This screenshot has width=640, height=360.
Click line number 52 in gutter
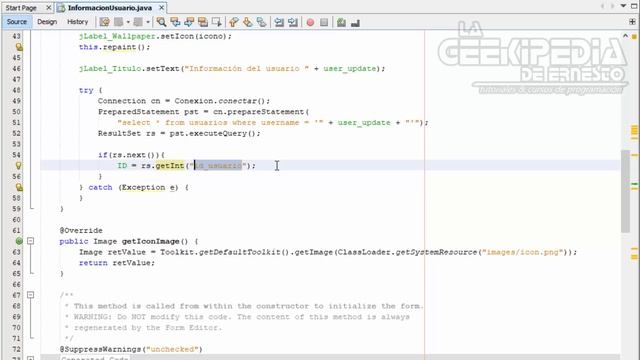point(16,133)
